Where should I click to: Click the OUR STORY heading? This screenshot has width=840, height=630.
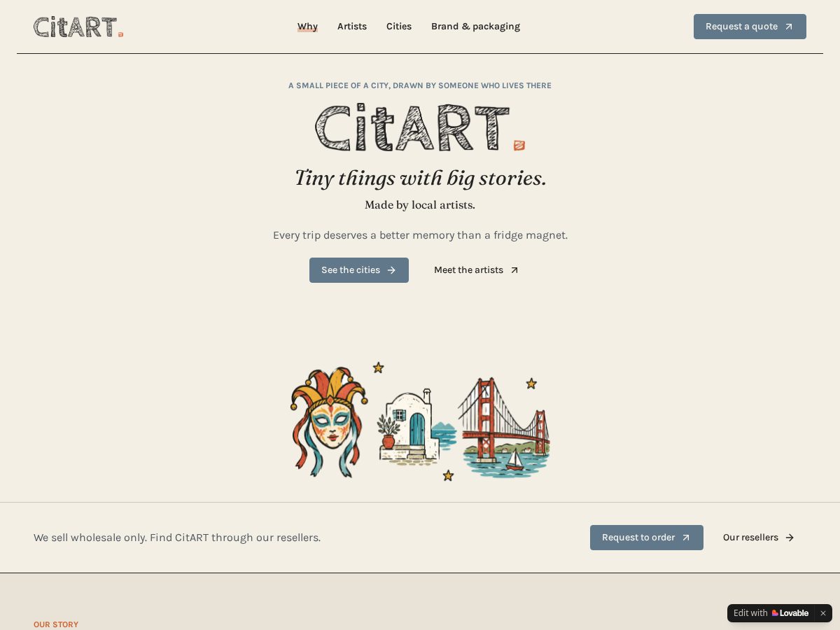click(x=56, y=624)
